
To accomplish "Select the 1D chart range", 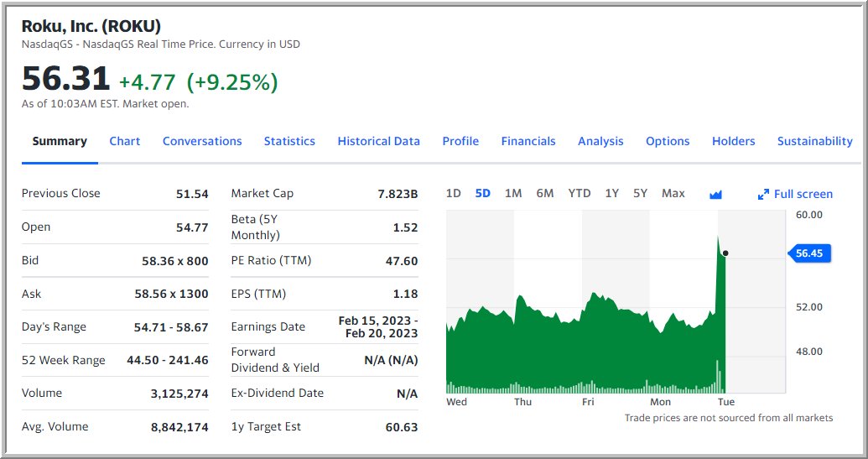I will coord(454,193).
